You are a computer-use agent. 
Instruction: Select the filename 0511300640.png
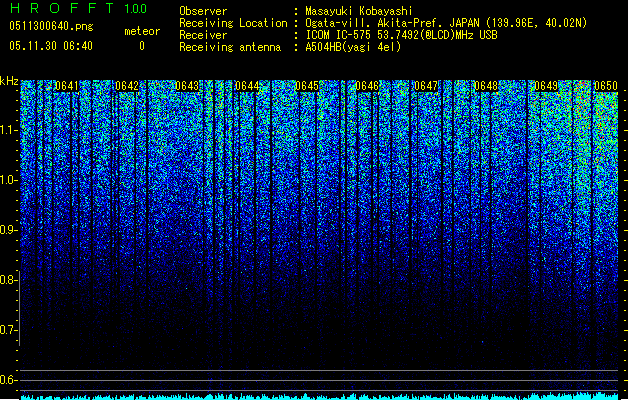coord(51,26)
